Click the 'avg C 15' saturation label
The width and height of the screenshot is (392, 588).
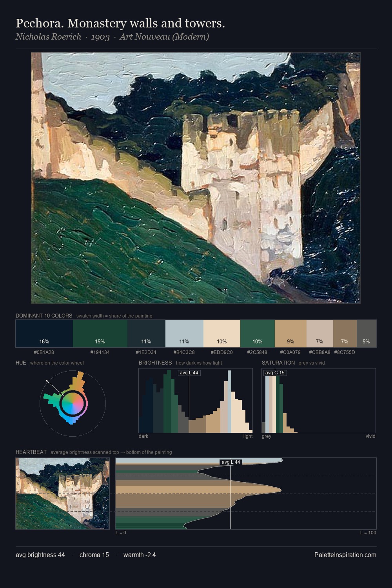(275, 373)
